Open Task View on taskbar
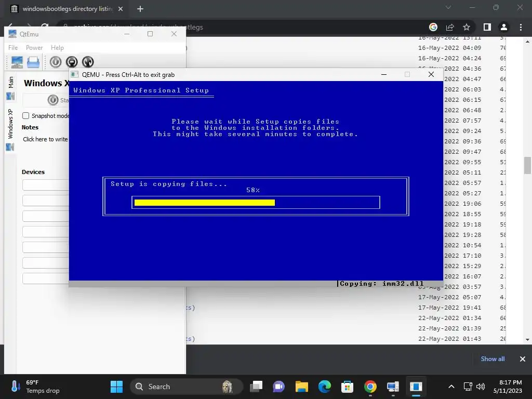 pyautogui.click(x=256, y=387)
